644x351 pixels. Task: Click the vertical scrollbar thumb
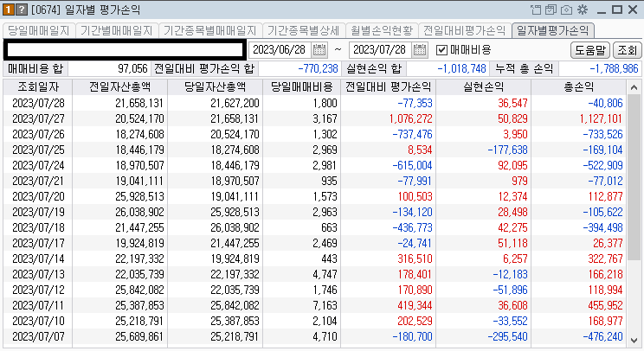(x=634, y=177)
